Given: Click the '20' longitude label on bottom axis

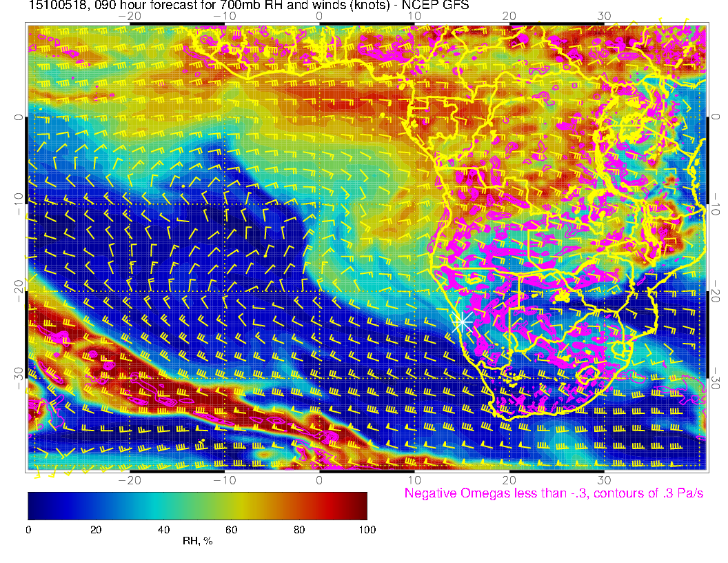Looking at the screenshot, I should tap(509, 480).
